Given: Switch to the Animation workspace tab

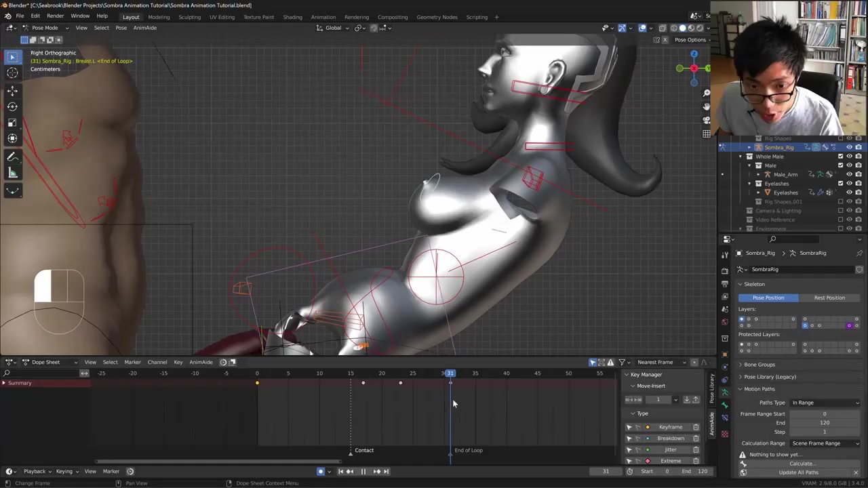Looking at the screenshot, I should 323,17.
